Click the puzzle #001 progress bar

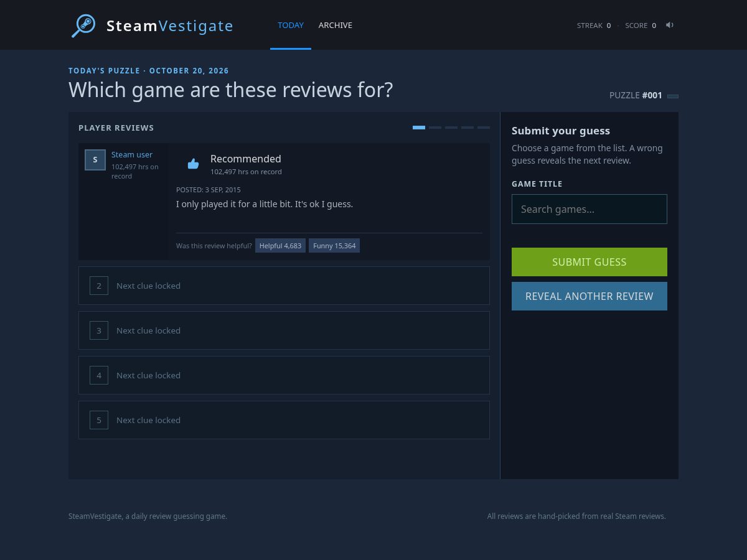coord(673,96)
